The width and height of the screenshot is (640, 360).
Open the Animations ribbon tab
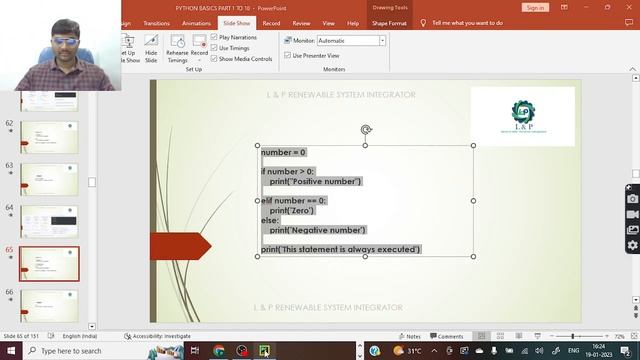196,23
